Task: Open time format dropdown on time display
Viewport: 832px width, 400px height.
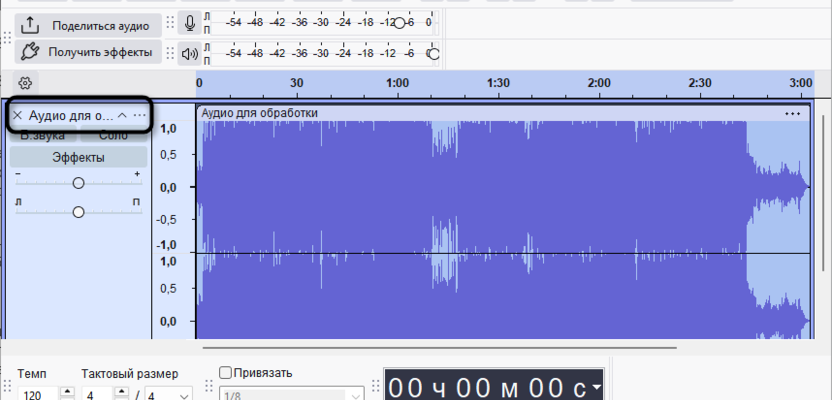Action: click(x=597, y=387)
